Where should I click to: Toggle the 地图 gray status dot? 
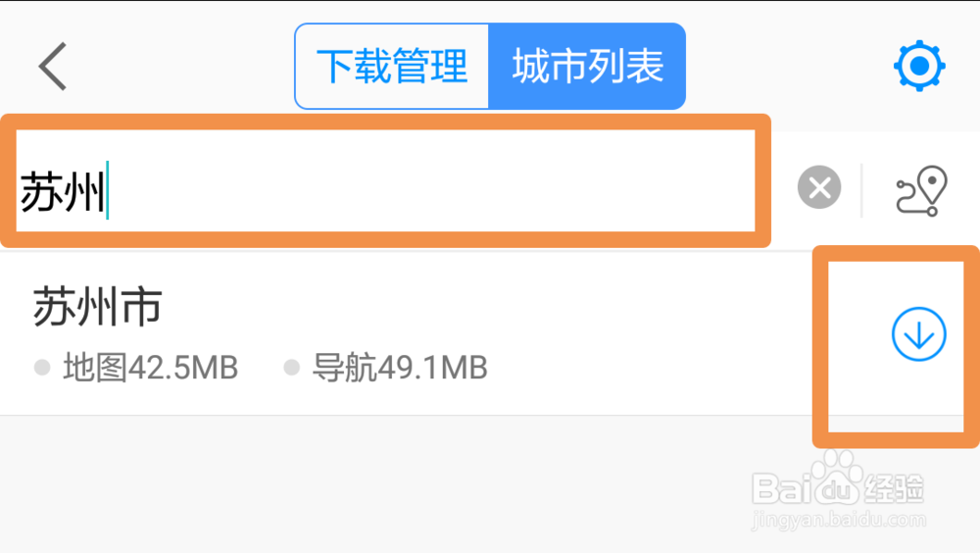pyautogui.click(x=42, y=368)
